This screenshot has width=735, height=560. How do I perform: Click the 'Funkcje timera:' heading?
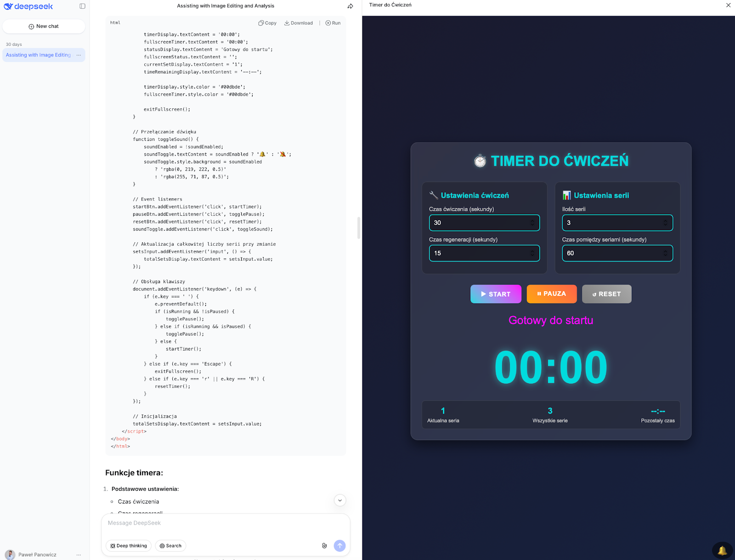tap(134, 473)
